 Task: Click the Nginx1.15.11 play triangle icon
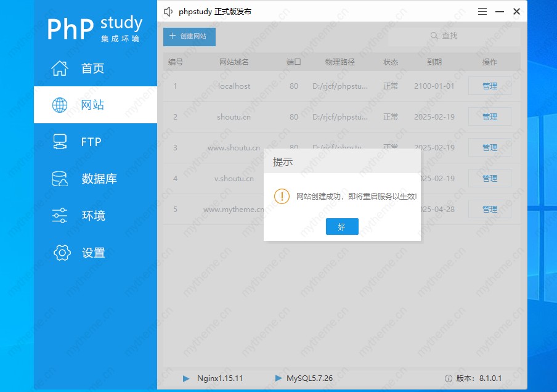pyautogui.click(x=186, y=378)
